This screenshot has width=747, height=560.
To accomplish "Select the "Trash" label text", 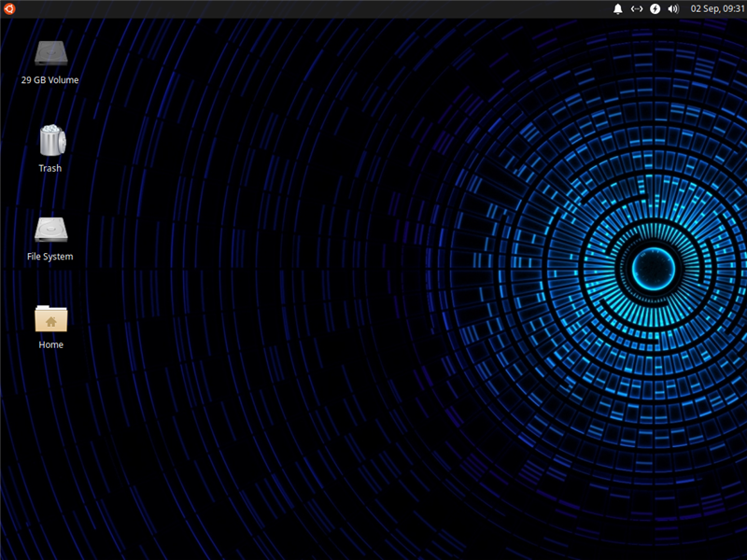I will pos(50,168).
